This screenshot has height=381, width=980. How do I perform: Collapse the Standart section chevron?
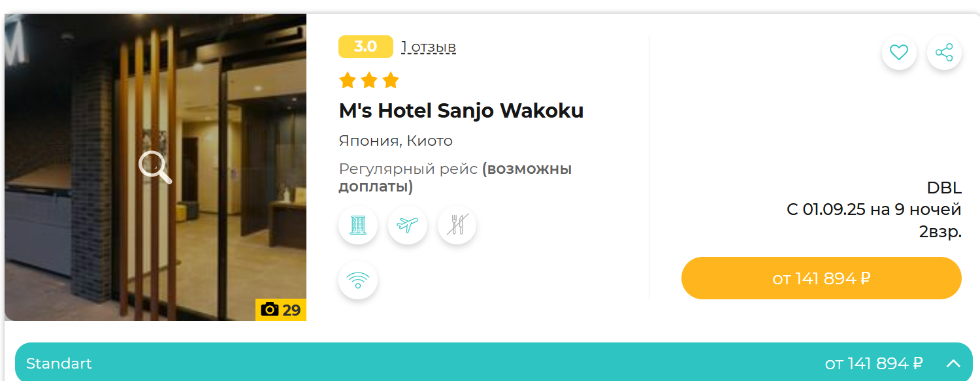953,364
